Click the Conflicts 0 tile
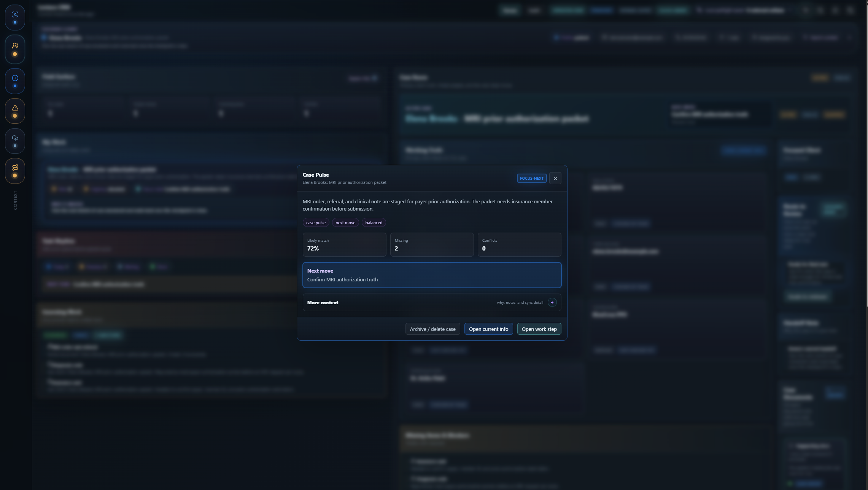The width and height of the screenshot is (868, 490). click(519, 244)
